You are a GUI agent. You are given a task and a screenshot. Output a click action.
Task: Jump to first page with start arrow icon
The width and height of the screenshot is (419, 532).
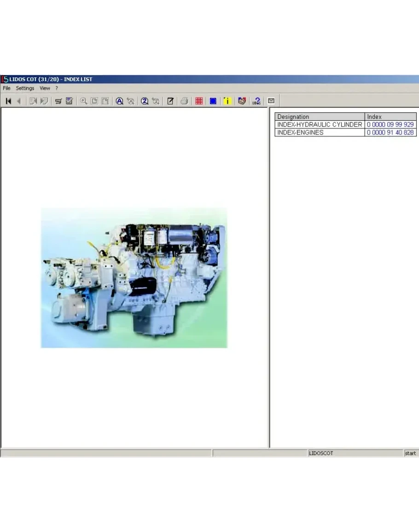tap(8, 101)
